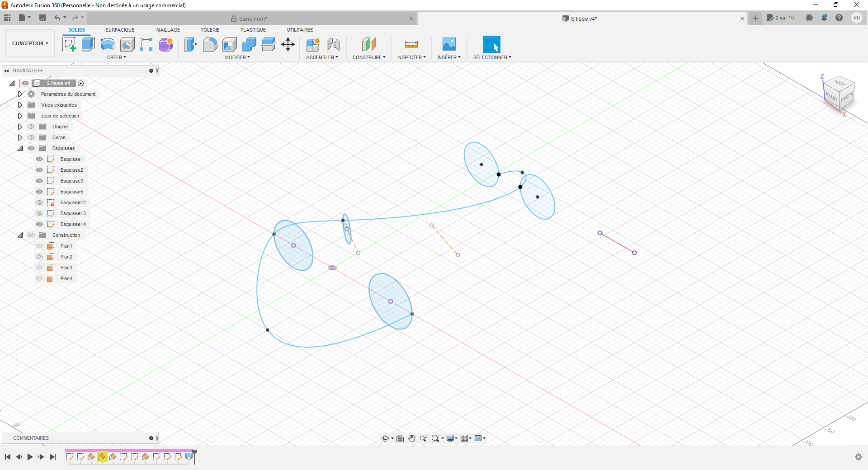Screen dimensions: 868x470
Task: Open the timeline settings gear
Action: click(858, 457)
